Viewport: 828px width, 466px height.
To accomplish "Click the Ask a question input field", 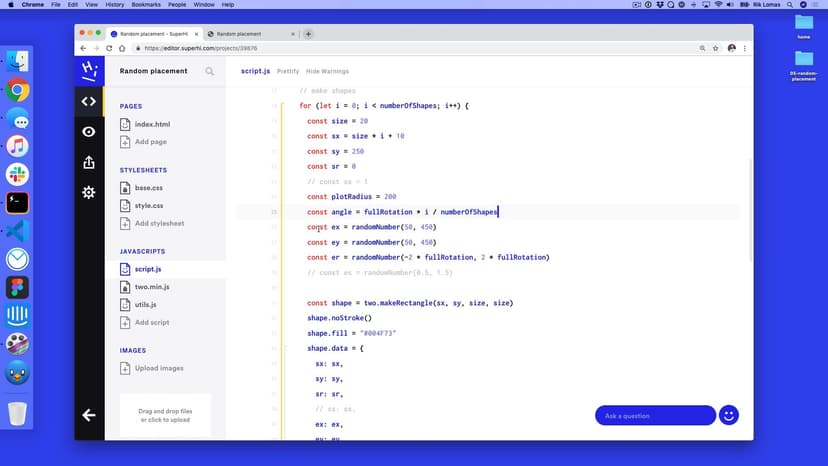I will (x=654, y=415).
